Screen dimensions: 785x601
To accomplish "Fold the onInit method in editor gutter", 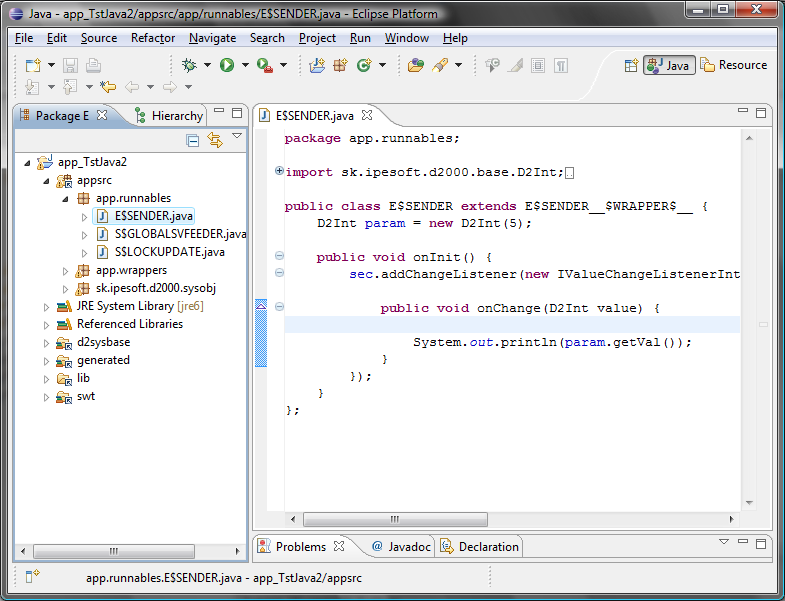I will (280, 257).
